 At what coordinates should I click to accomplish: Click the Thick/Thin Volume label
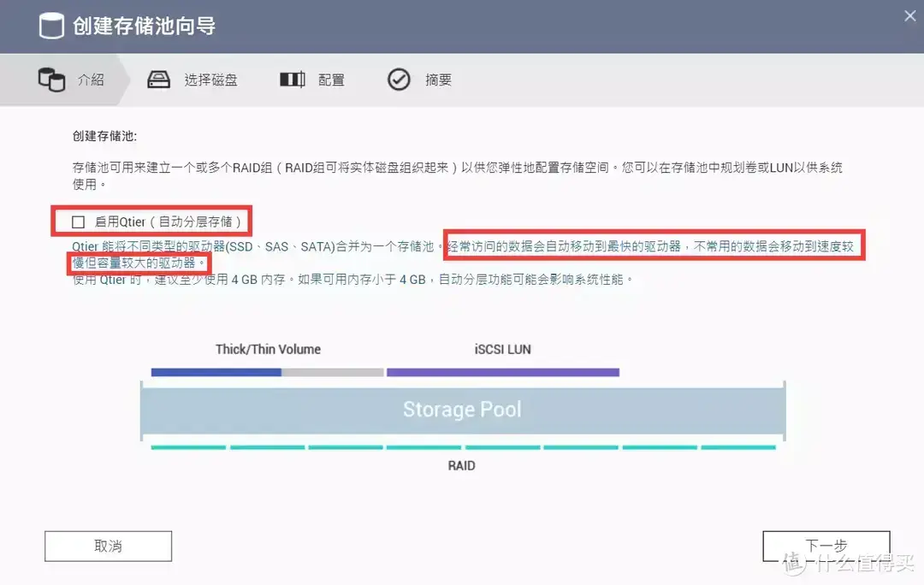coord(268,349)
